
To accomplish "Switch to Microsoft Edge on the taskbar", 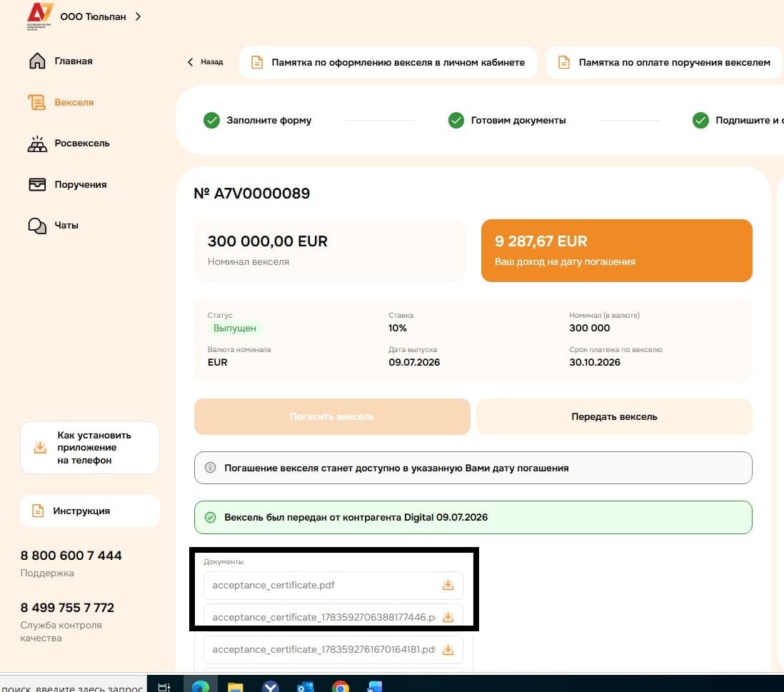I will point(201,686).
